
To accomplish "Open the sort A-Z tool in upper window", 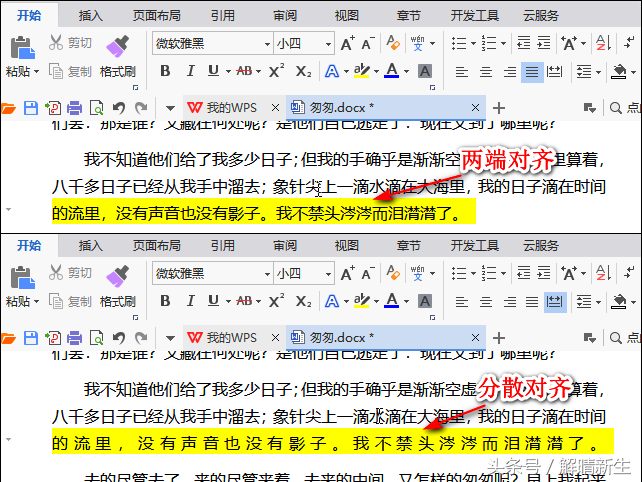I will [603, 43].
